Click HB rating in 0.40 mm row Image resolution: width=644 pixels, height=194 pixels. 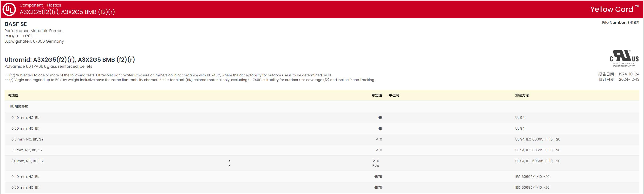click(x=380, y=118)
